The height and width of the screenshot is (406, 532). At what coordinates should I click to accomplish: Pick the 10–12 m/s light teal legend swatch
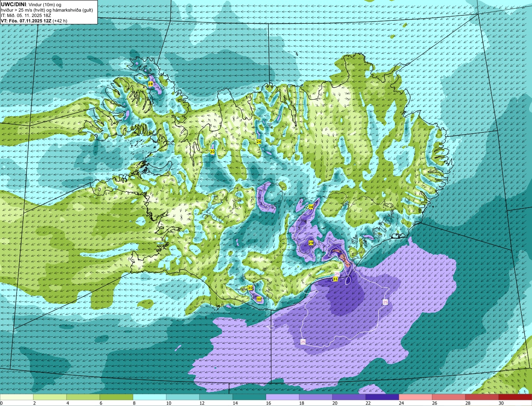(x=183, y=397)
